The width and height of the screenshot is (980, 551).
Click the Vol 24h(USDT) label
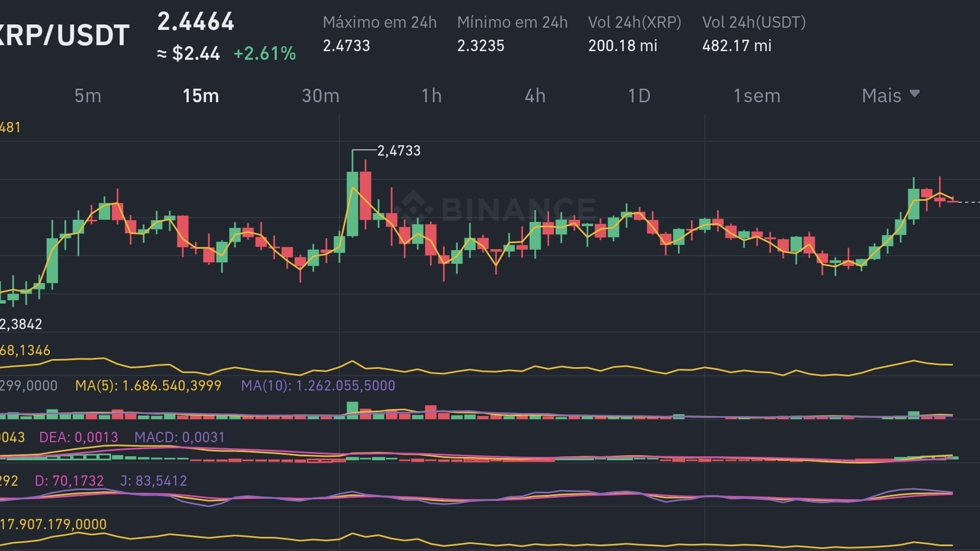(x=754, y=22)
